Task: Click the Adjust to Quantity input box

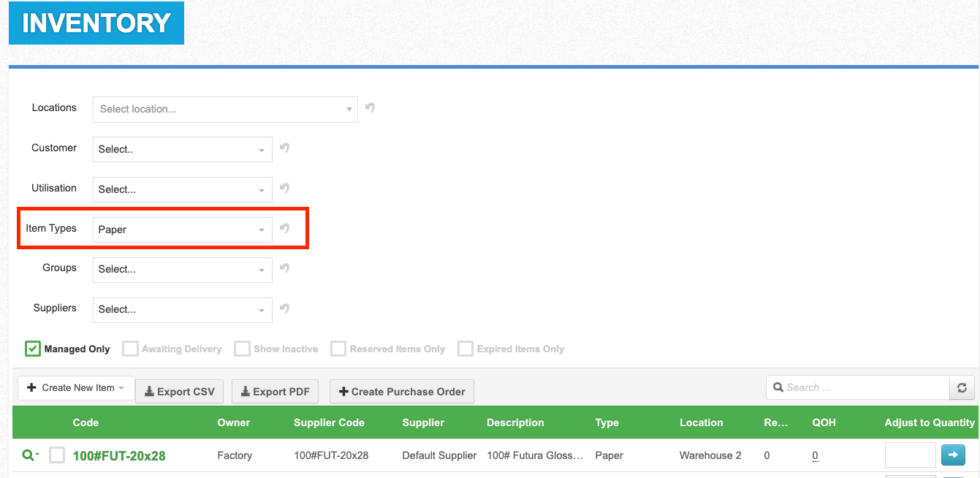Action: coord(910,455)
